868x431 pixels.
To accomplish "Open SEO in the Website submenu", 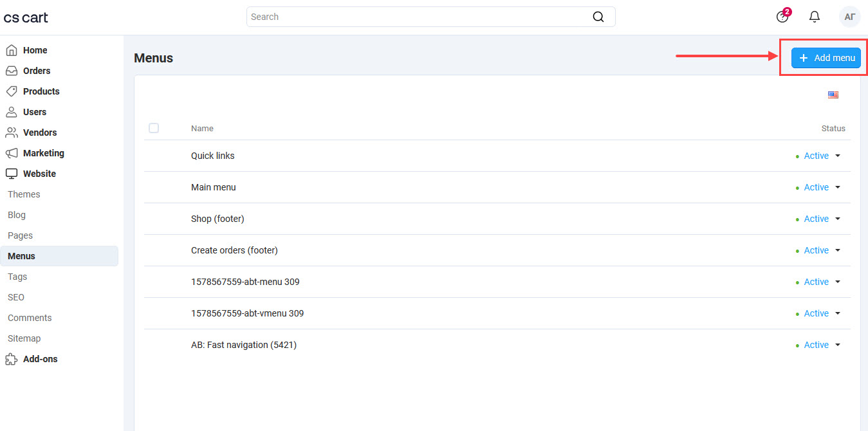I will click(x=16, y=297).
